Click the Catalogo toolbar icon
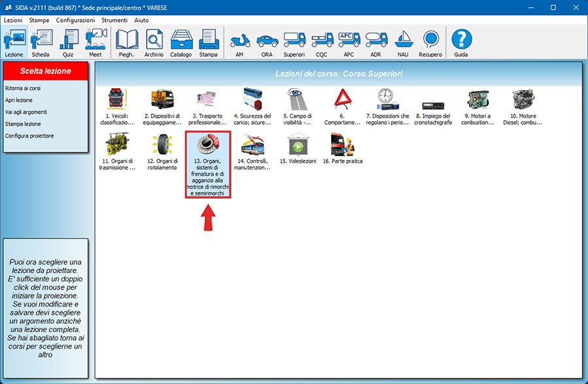This screenshot has width=588, height=384. pyautogui.click(x=181, y=43)
